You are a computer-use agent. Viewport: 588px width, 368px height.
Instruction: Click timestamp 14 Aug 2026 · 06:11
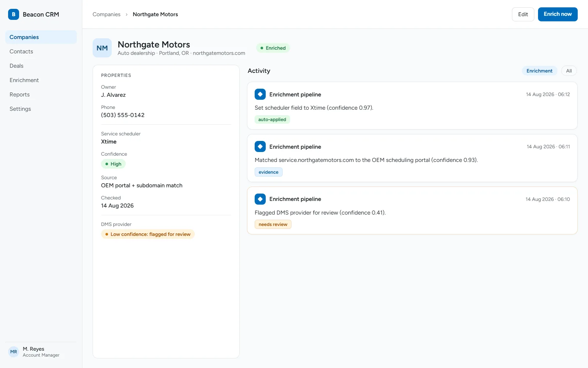point(548,147)
